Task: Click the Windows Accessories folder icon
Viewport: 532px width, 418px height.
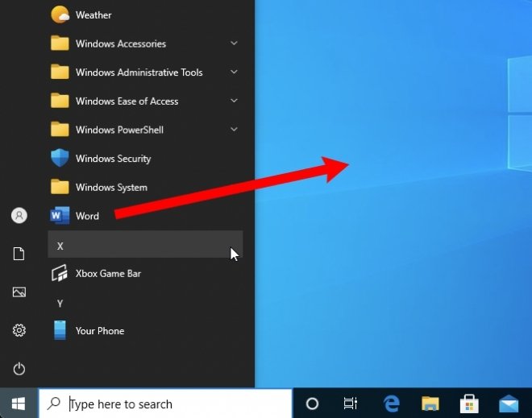Action: pyautogui.click(x=60, y=43)
